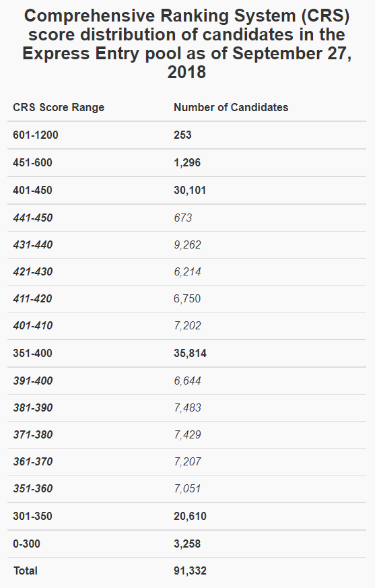This screenshot has width=375, height=588.
Task: Select the 371-380 sub-range cell
Action: [x=32, y=434]
